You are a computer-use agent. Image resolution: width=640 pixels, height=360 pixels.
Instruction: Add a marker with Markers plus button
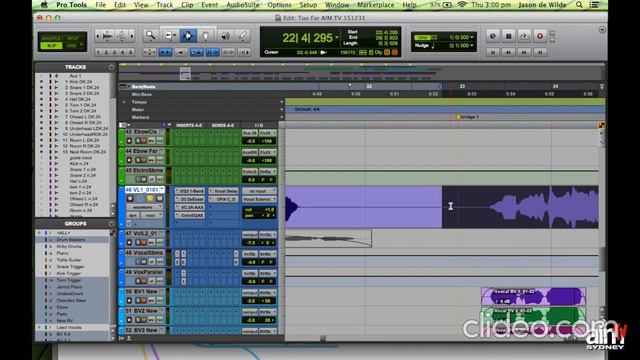282,117
